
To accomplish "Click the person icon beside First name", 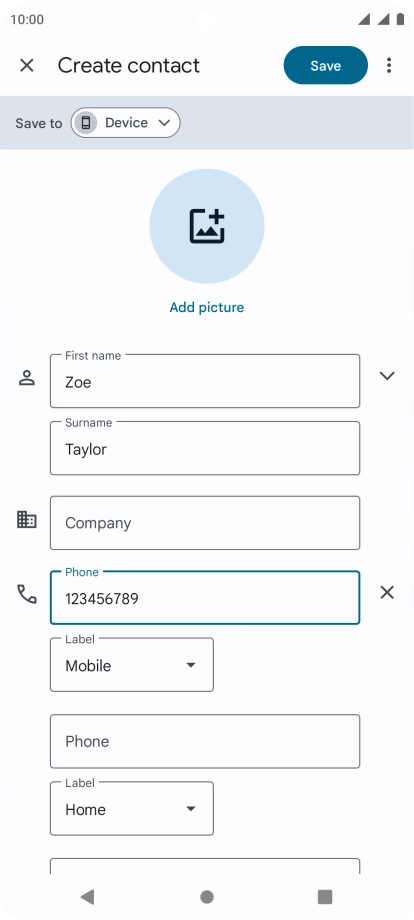I will 27,377.
